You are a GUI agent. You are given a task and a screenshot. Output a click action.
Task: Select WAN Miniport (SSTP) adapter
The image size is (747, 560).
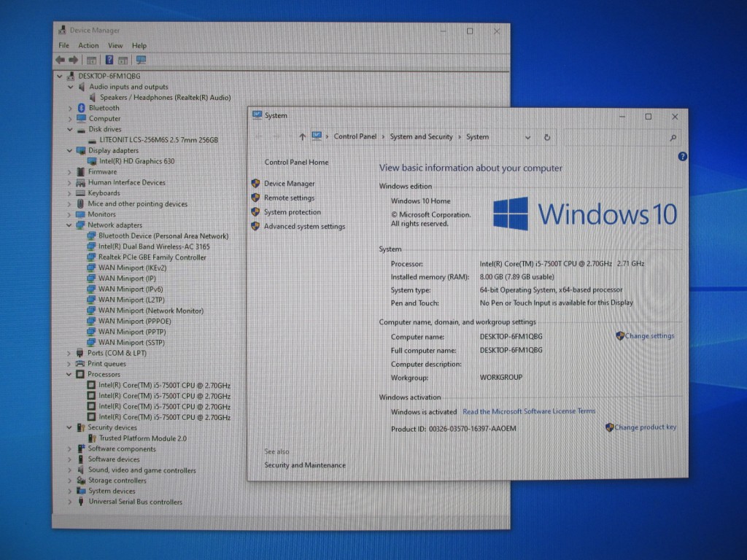[x=131, y=343]
